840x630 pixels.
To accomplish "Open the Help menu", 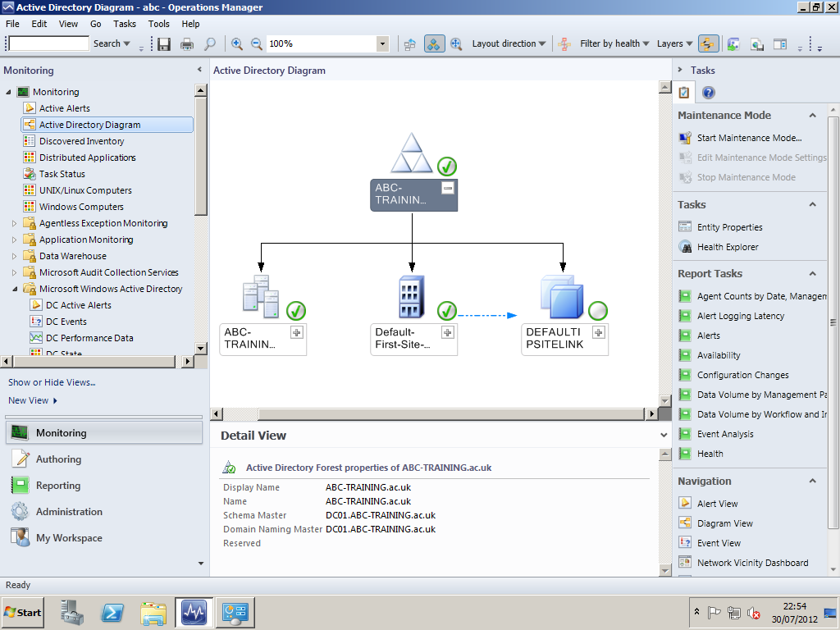I will 190,24.
